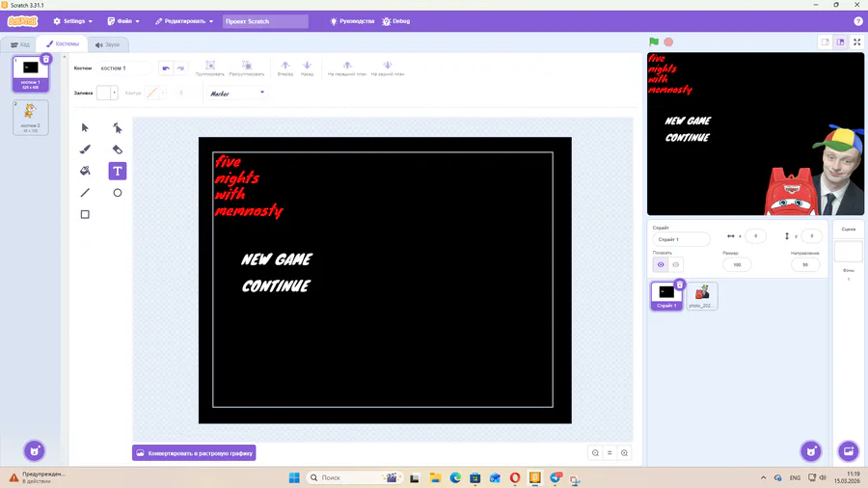The width and height of the screenshot is (868, 488).
Task: Click the red stop button
Action: (668, 41)
